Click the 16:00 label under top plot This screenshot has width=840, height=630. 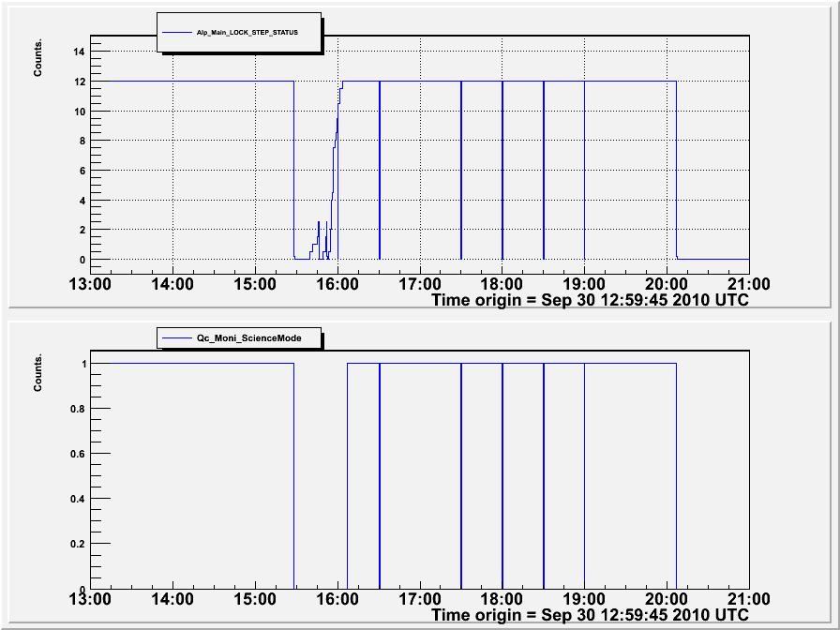point(337,284)
